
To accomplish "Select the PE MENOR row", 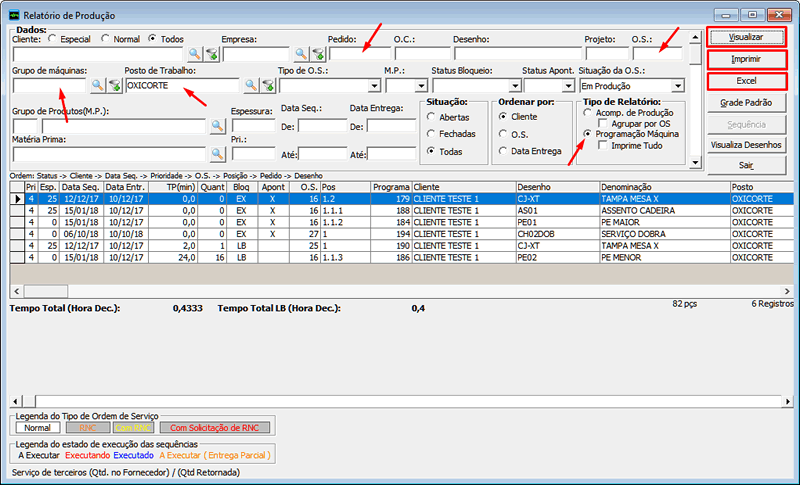I will pyautogui.click(x=402, y=258).
